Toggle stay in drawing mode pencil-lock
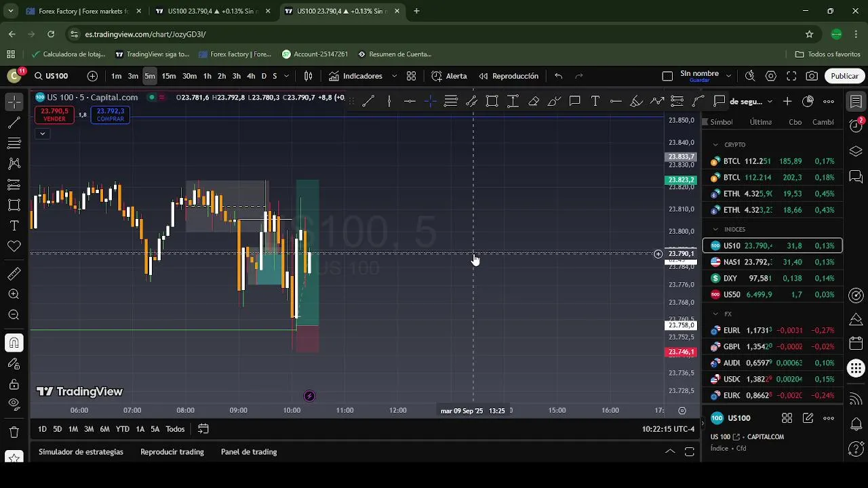The width and height of the screenshot is (868, 488). click(x=14, y=364)
